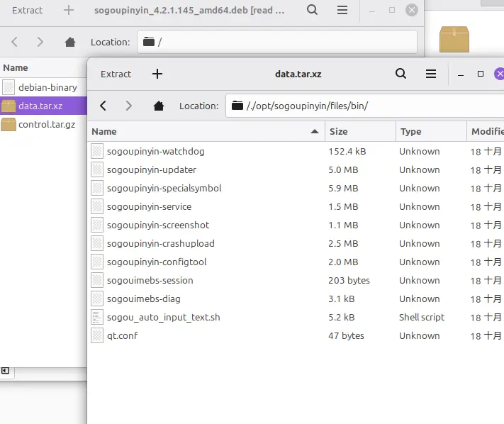The height and width of the screenshot is (424, 504).
Task: Sort by the Type column
Action: click(x=431, y=131)
